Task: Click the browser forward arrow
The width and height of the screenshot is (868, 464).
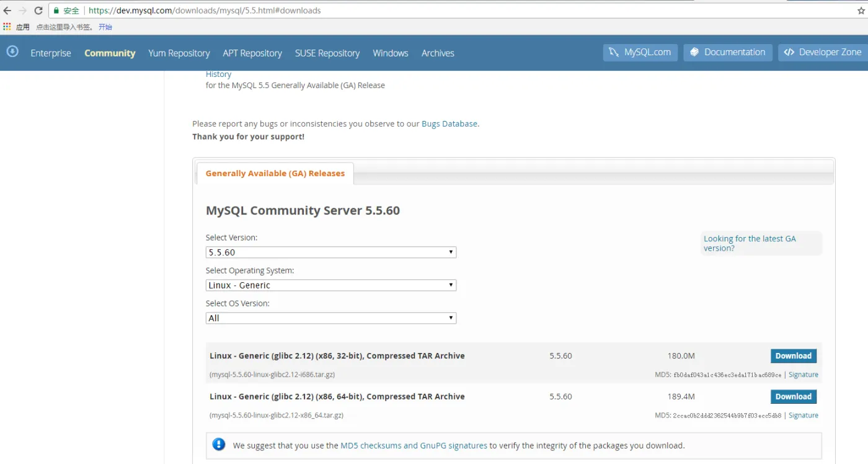Action: (23, 11)
